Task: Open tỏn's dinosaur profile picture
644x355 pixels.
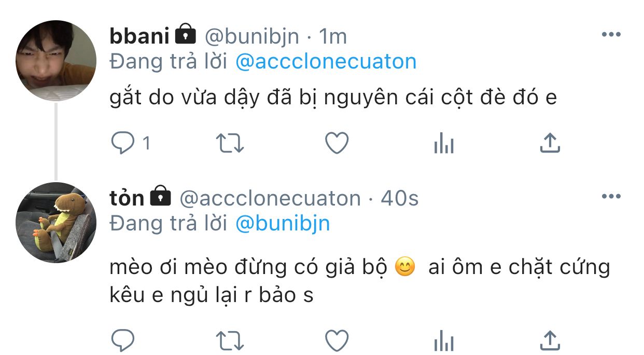Action: (x=56, y=222)
